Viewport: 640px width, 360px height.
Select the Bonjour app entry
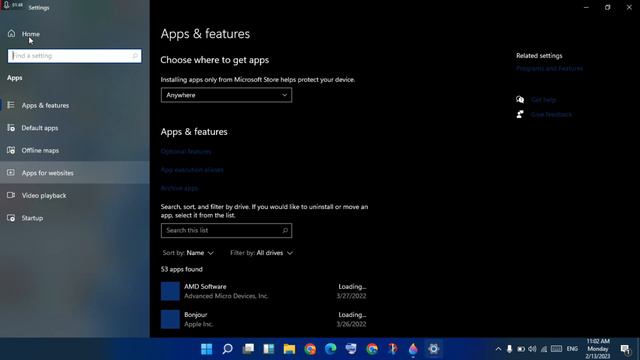(x=264, y=319)
